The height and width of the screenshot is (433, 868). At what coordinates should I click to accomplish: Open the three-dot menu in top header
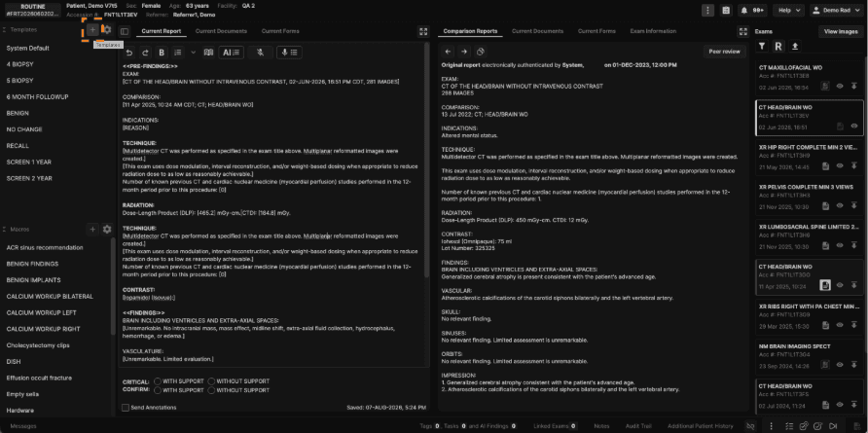tap(707, 10)
